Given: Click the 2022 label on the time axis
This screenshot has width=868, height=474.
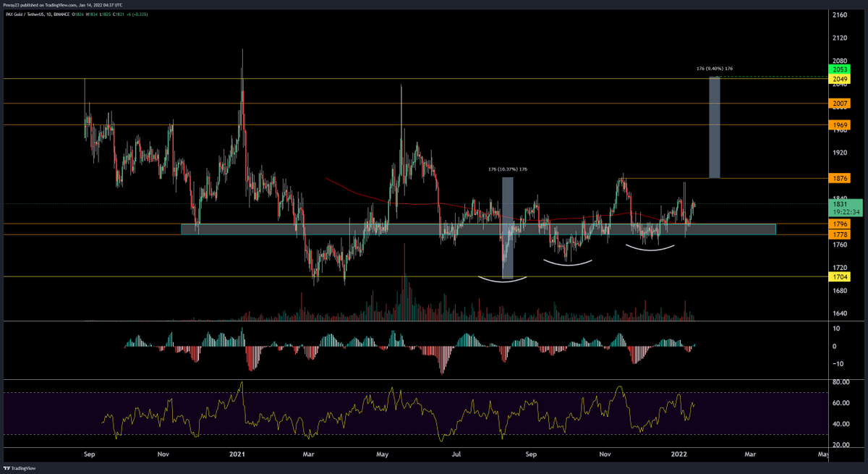Looking at the screenshot, I should 678,454.
